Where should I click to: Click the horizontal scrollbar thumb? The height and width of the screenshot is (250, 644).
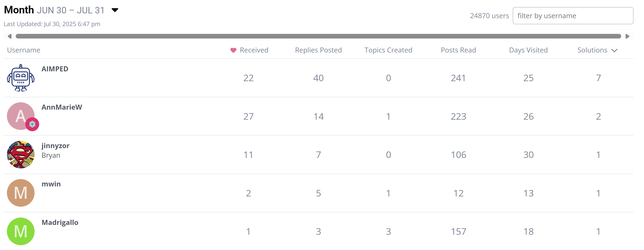pyautogui.click(x=318, y=36)
